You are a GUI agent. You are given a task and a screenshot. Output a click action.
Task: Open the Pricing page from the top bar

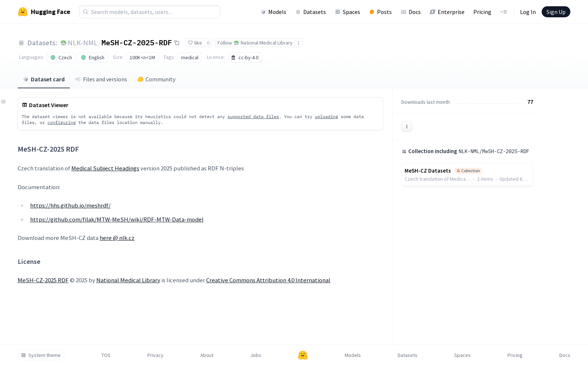click(x=482, y=12)
